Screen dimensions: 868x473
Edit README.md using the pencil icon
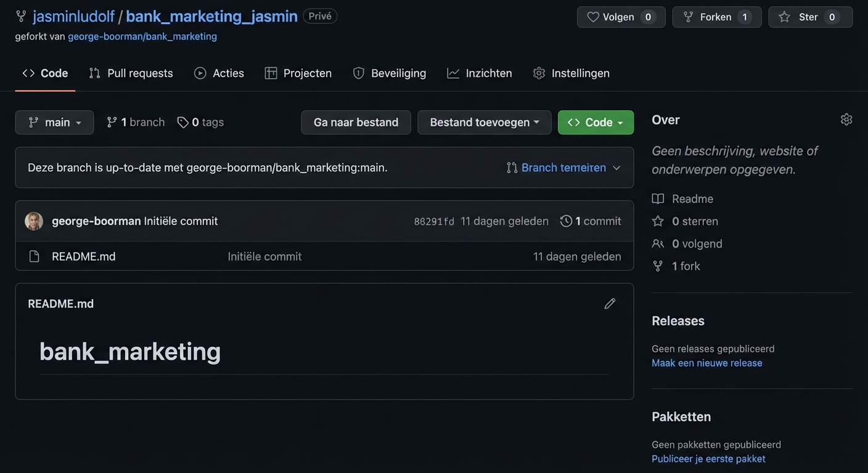point(608,302)
